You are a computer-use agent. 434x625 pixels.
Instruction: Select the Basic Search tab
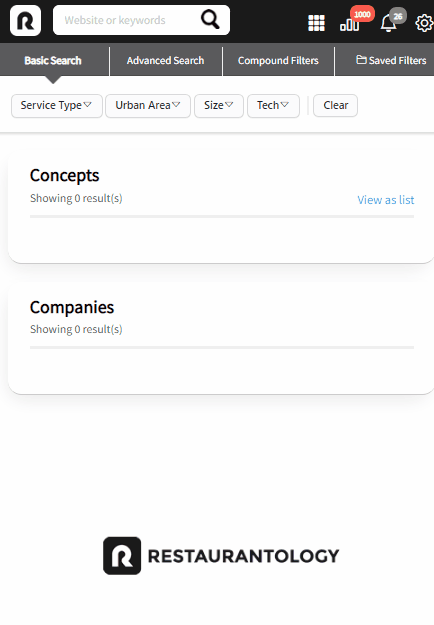coord(53,61)
